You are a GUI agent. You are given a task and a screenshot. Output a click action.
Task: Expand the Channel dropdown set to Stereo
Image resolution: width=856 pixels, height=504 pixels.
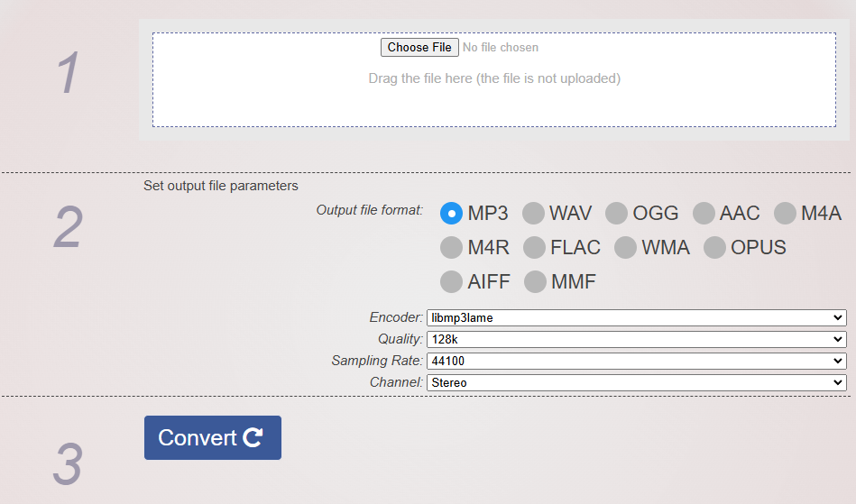[x=637, y=383]
